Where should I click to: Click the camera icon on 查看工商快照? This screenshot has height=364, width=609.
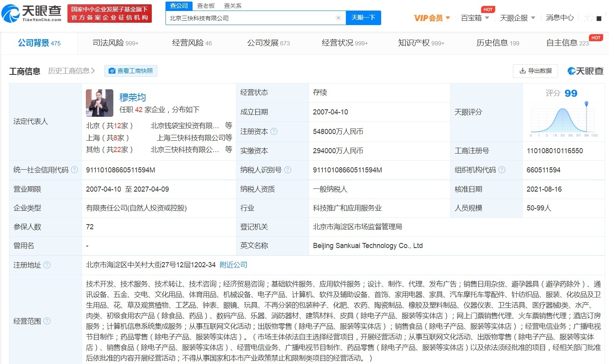click(x=112, y=71)
